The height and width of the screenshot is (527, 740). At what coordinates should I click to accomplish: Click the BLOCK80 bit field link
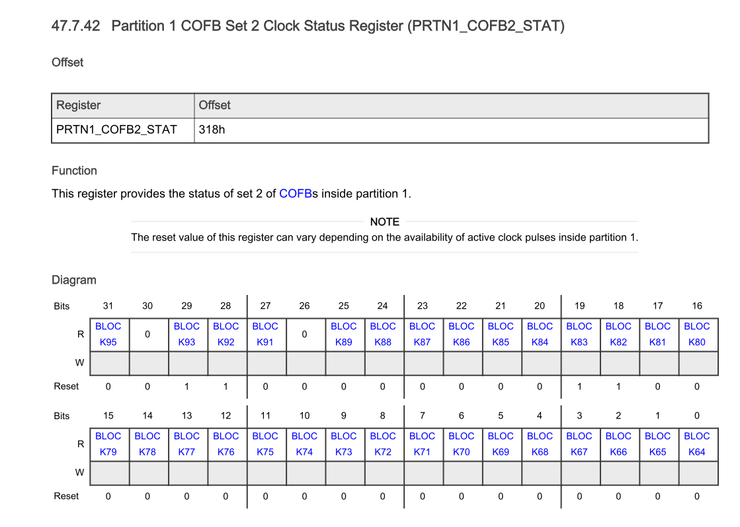697,334
